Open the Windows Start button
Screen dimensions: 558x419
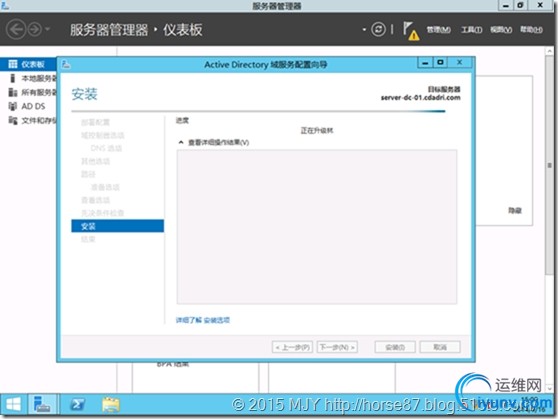point(14,405)
